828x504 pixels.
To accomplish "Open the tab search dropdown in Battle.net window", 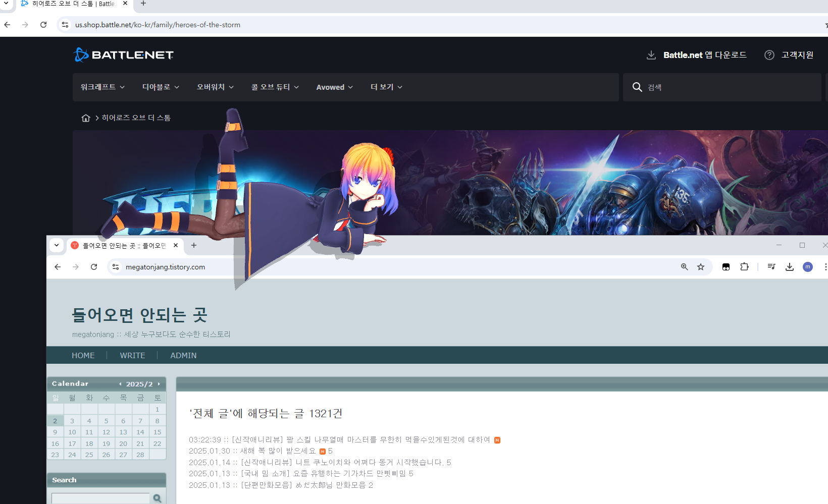I will click(x=6, y=3).
